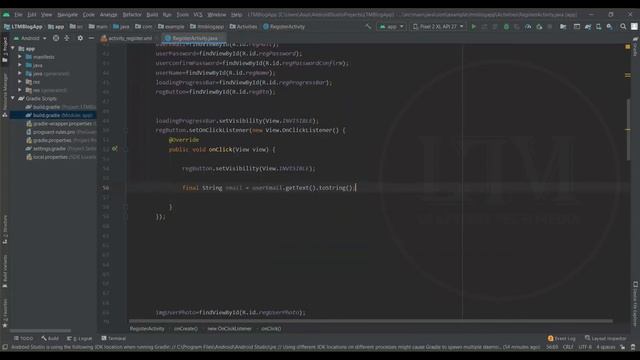Switch to activity_register.xml tab

click(x=127, y=38)
